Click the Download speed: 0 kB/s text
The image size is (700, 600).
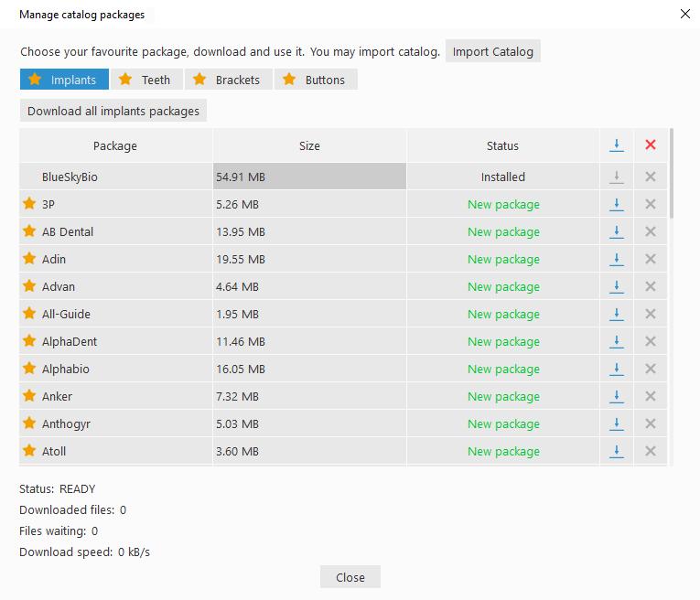click(x=84, y=552)
